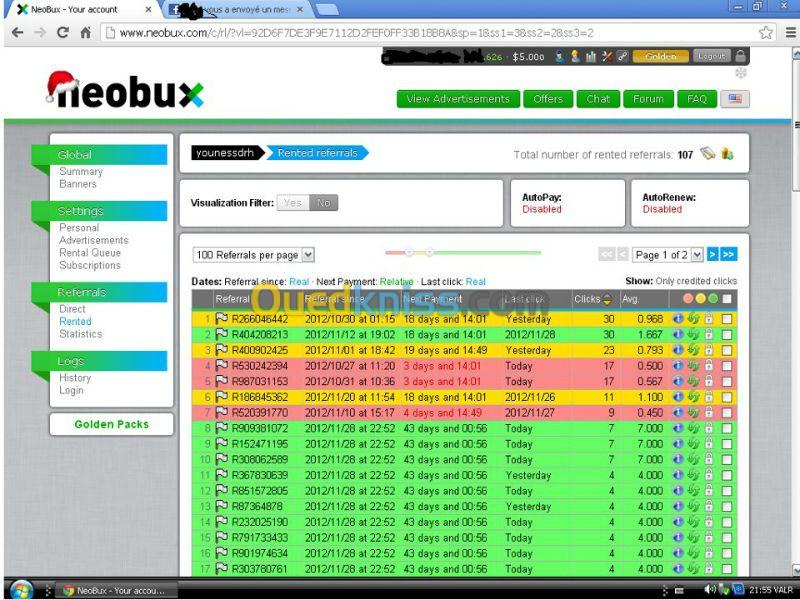Open the statistics bar-chart icon in top bar

[x=591, y=57]
